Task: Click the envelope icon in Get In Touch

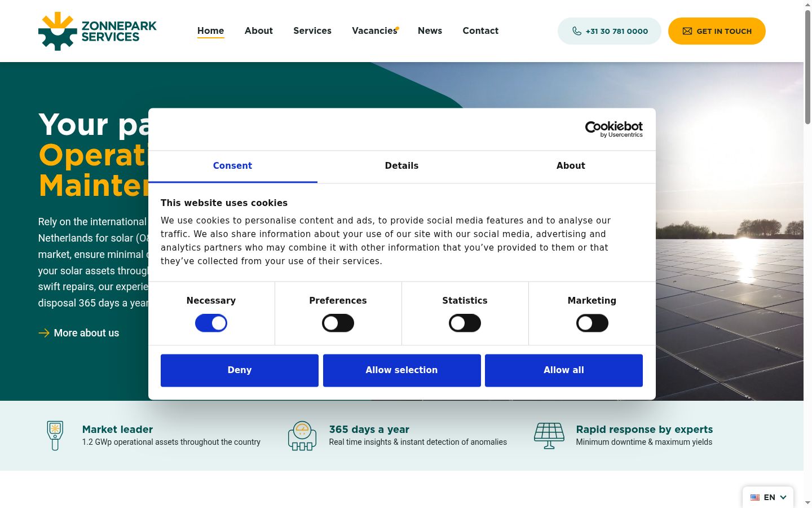Action: click(687, 31)
